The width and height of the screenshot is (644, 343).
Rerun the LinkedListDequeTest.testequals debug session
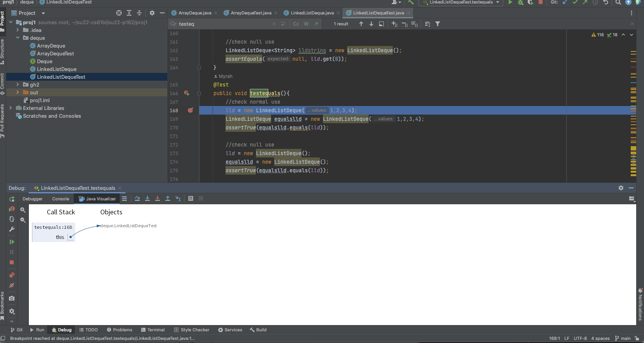[12, 199]
